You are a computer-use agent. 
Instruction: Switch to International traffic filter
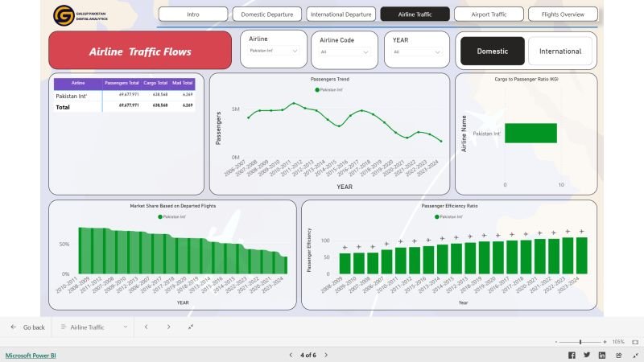(560, 51)
